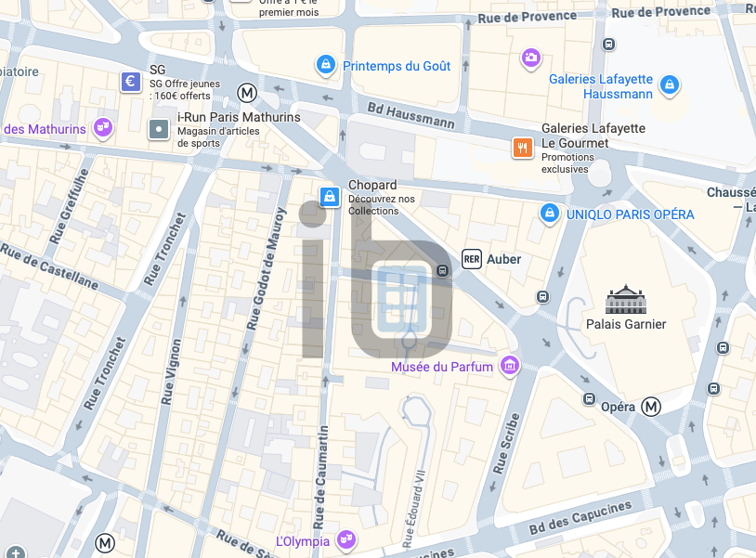Select the des Mathurins theater pin
The width and height of the screenshot is (756, 558).
pos(103,128)
